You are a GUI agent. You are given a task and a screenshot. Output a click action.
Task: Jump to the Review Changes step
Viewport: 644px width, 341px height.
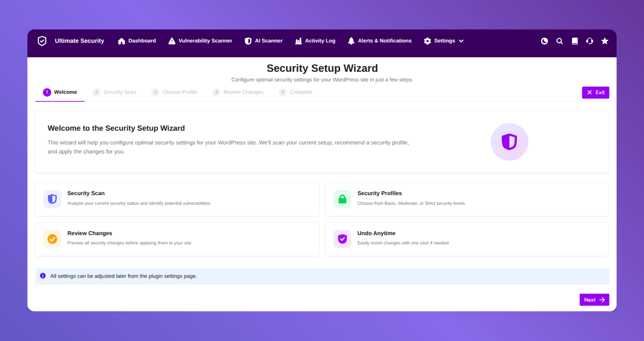coord(238,92)
